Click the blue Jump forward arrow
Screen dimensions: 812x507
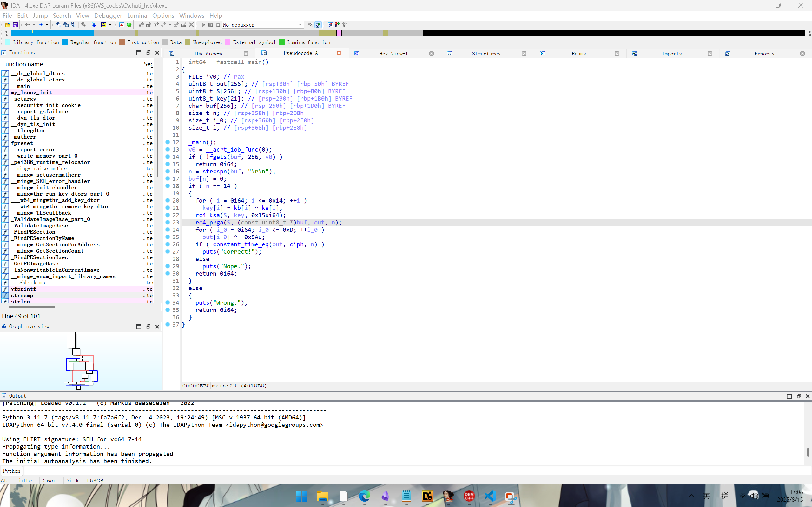(x=40, y=25)
